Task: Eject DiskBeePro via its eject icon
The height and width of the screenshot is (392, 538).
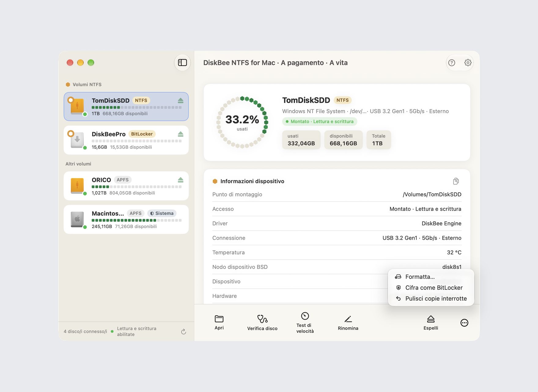Action: click(180, 134)
